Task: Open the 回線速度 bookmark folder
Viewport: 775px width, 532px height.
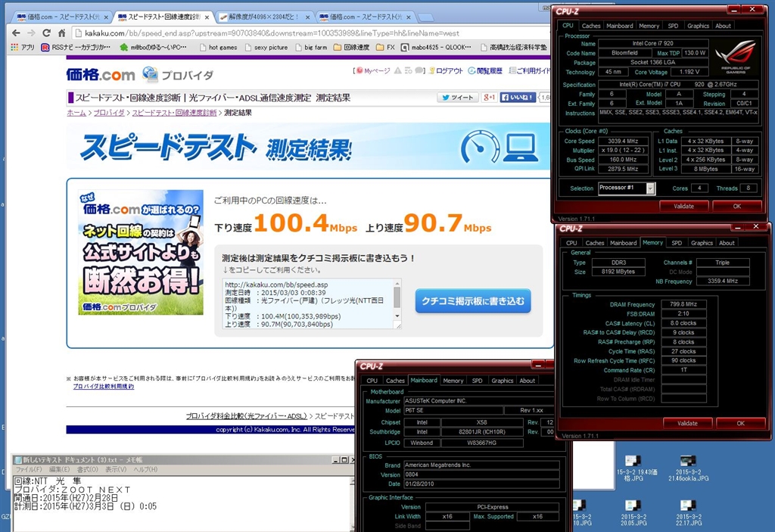Action: coord(351,48)
